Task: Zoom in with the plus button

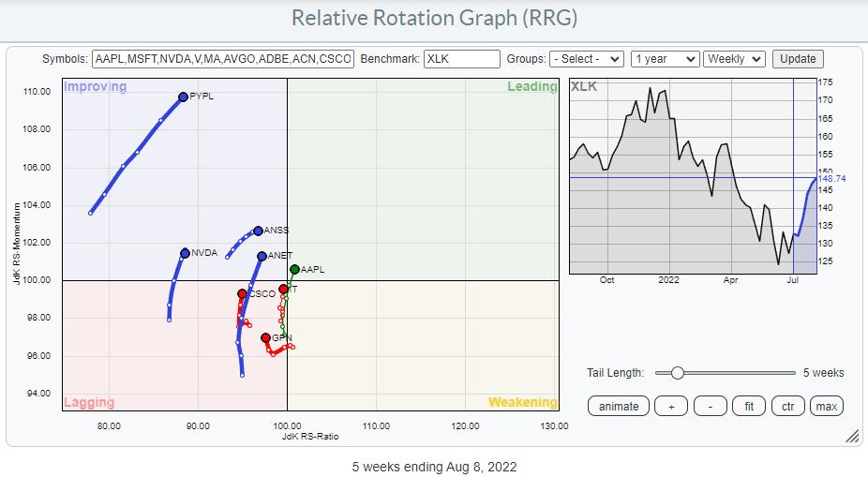Action: 671,406
